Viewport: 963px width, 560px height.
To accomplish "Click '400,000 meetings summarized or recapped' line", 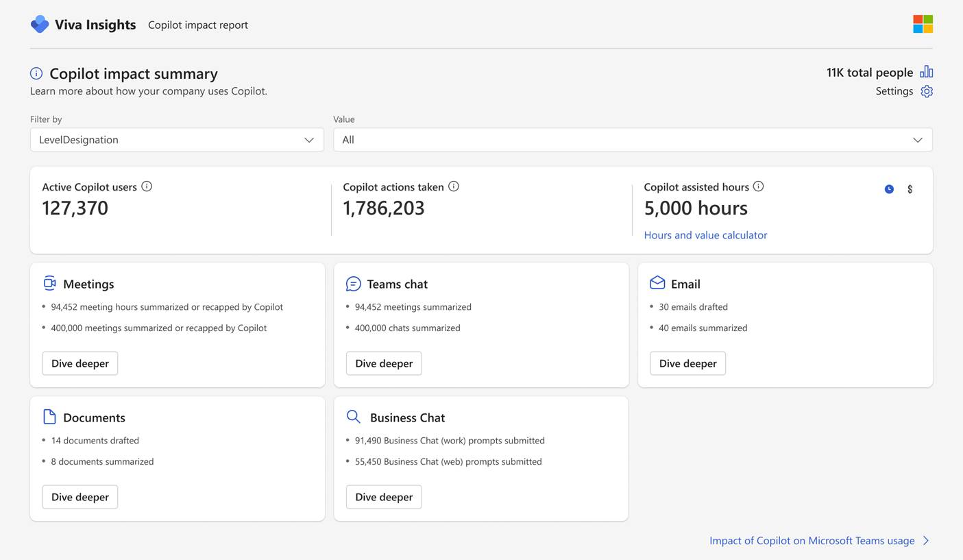I will tap(159, 328).
